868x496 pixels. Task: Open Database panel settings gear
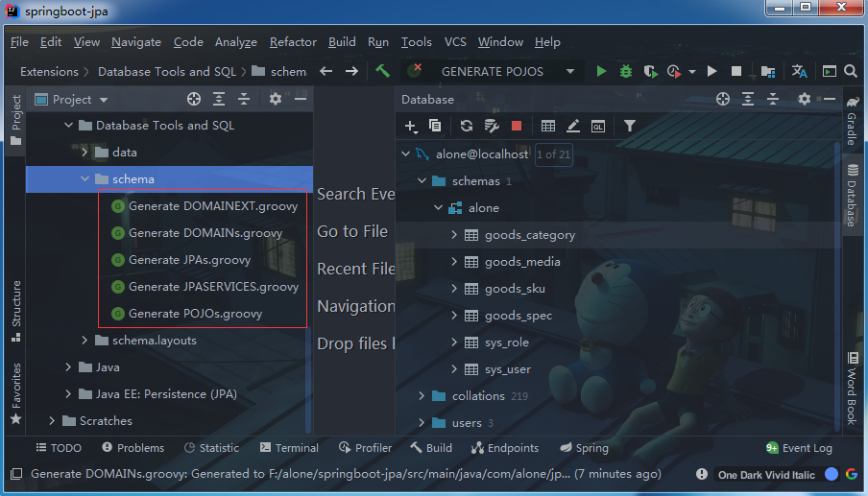[x=804, y=99]
